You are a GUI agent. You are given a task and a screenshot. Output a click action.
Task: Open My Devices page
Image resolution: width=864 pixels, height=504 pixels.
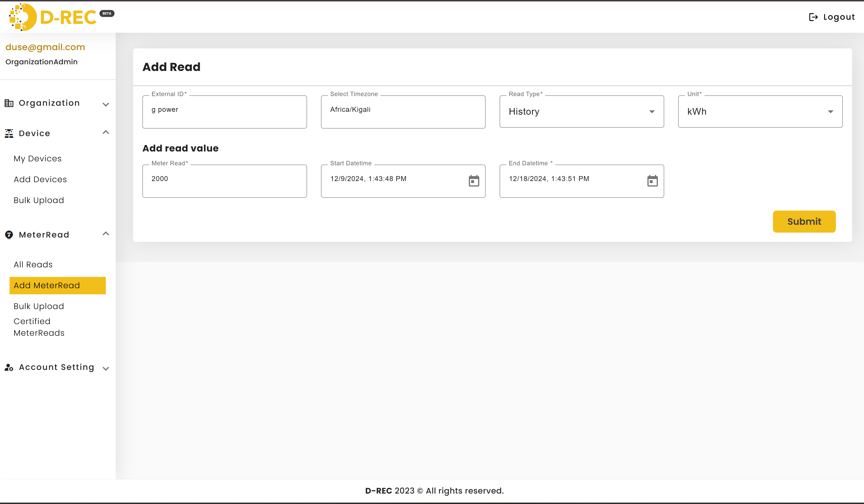pyautogui.click(x=38, y=159)
